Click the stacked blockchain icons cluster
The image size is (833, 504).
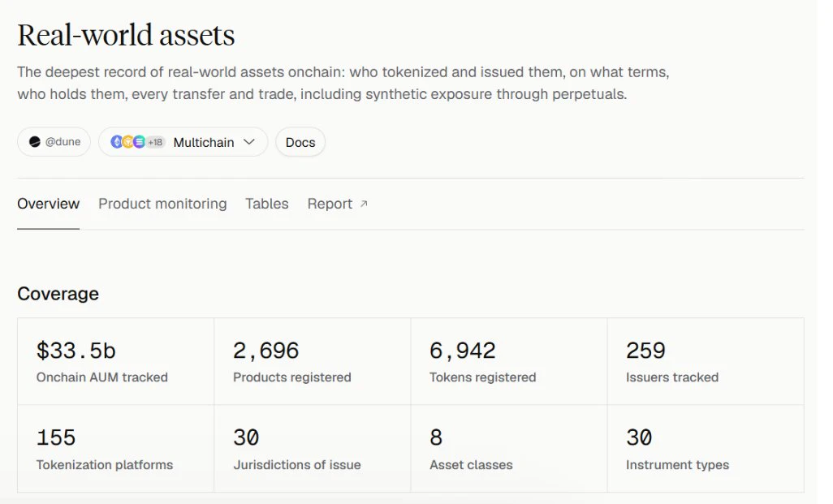tap(128, 142)
